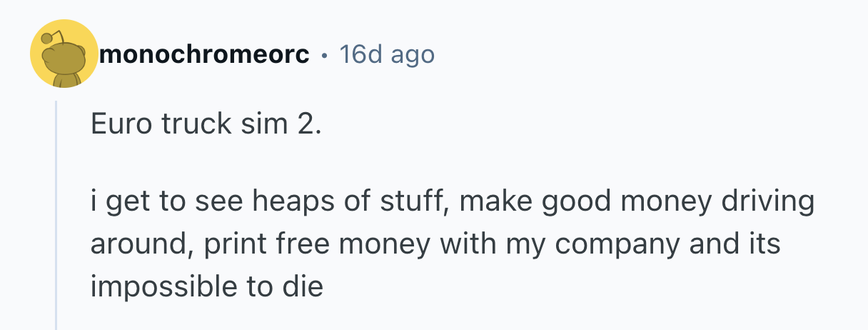
Task: Click the word "print" in the comment
Action: coord(231,244)
